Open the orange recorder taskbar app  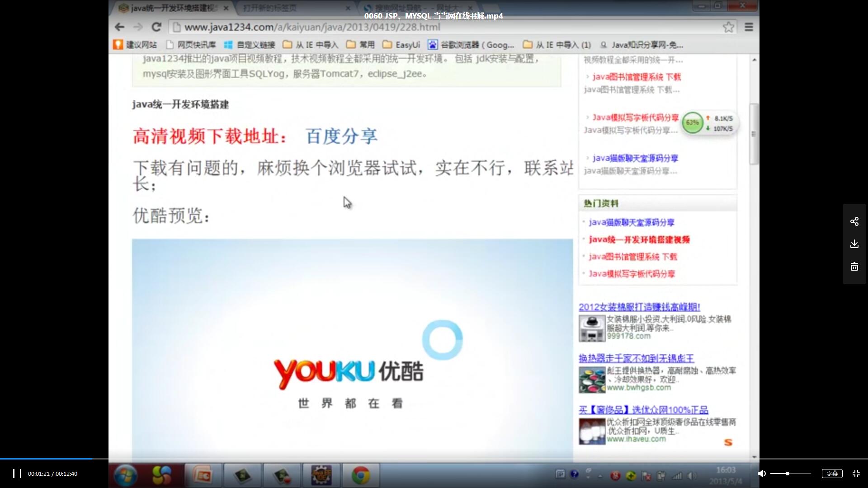(203, 475)
